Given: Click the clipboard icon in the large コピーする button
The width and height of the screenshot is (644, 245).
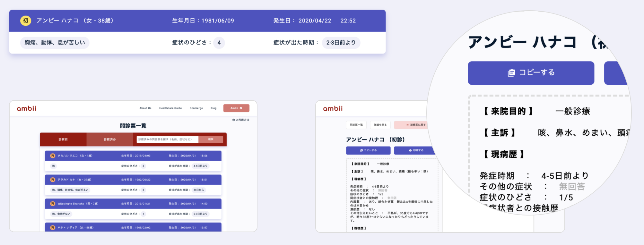Looking at the screenshot, I should tap(511, 73).
